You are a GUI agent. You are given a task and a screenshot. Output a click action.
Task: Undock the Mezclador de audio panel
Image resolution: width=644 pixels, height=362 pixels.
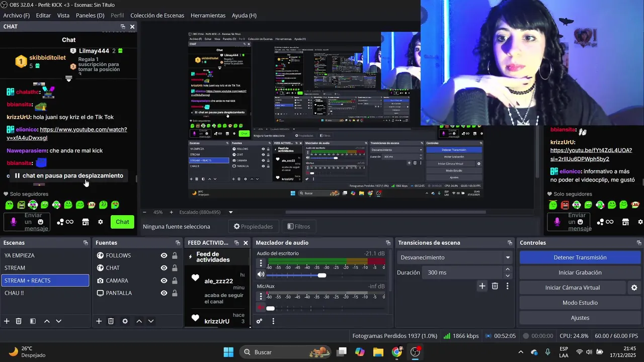click(388, 243)
